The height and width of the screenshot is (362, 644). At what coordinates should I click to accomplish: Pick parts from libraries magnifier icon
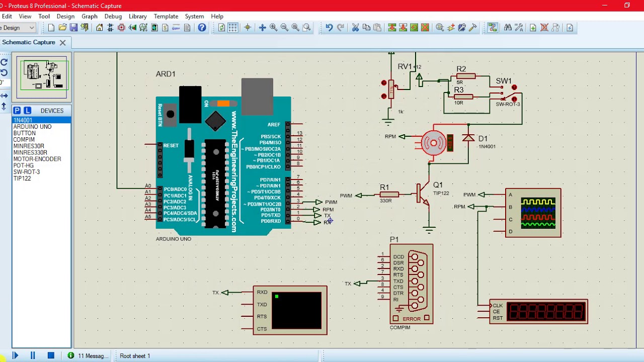(x=440, y=28)
